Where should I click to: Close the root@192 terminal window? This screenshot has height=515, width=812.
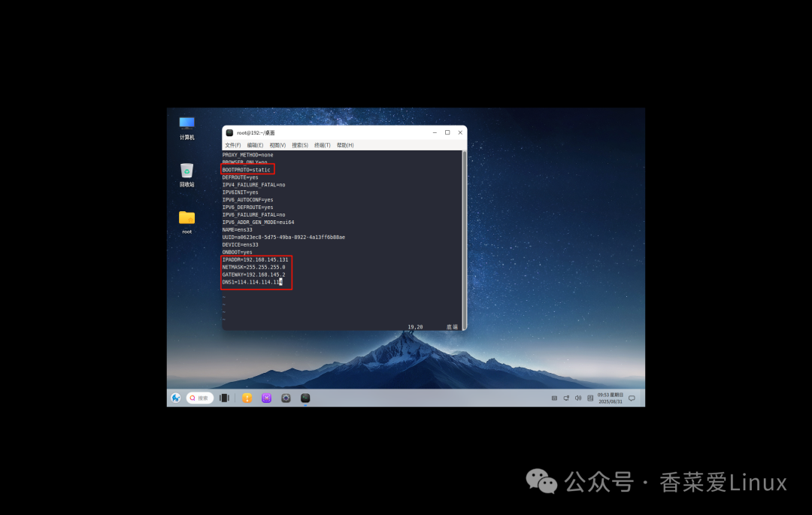point(460,132)
